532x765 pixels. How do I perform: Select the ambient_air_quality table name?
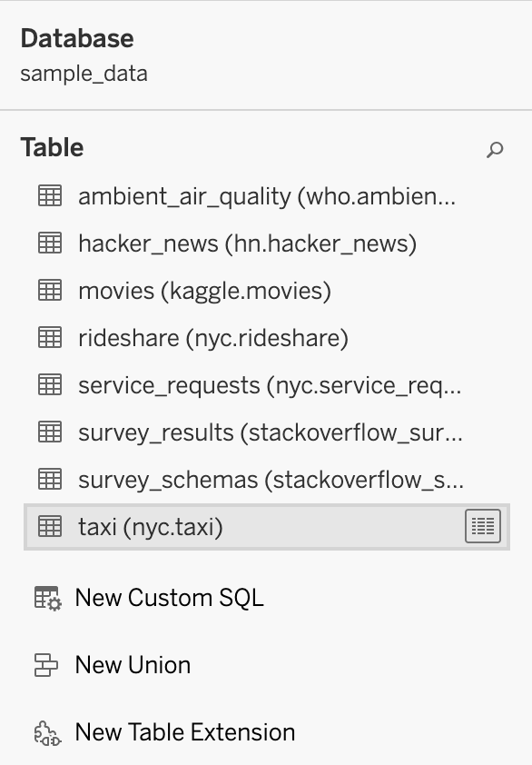267,196
